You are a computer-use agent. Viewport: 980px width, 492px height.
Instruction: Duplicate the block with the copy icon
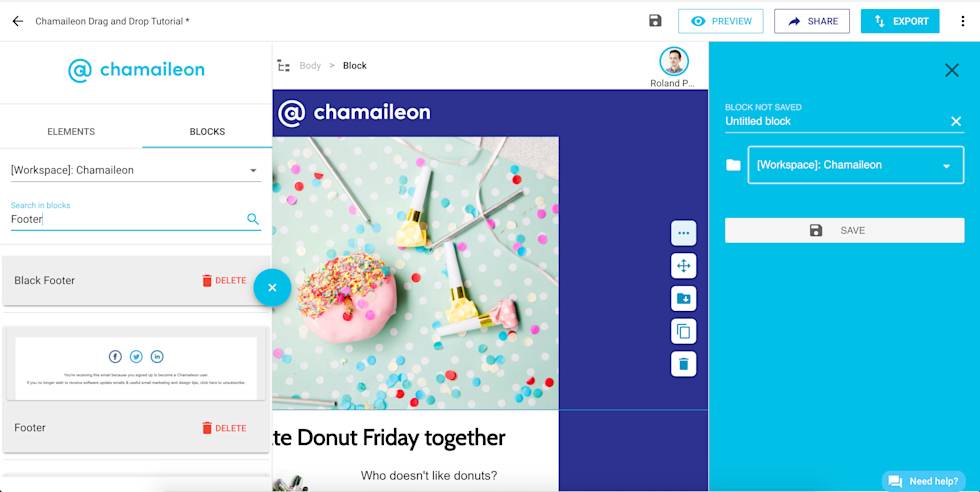pyautogui.click(x=683, y=331)
